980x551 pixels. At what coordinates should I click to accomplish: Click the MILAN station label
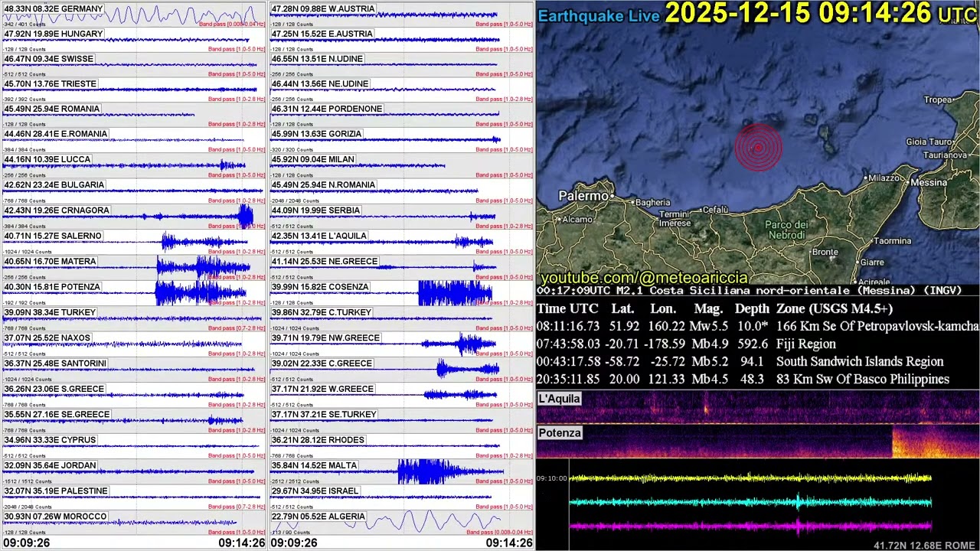click(313, 160)
